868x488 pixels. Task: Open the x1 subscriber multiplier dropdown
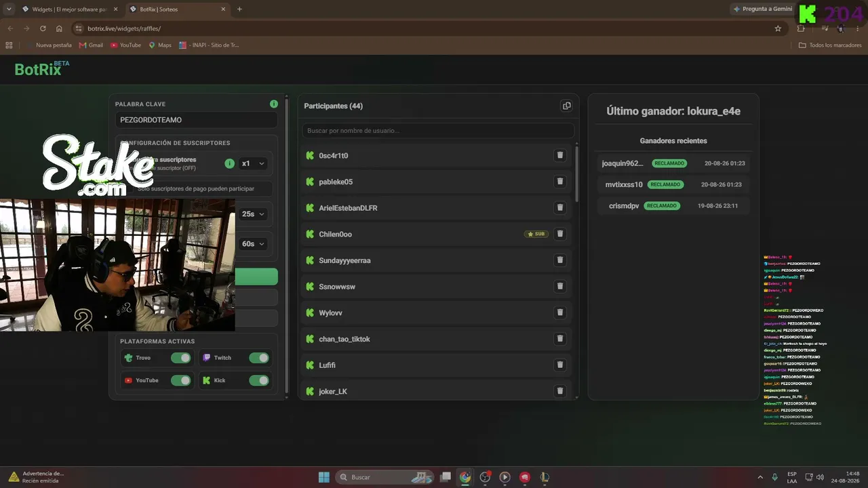(254, 163)
